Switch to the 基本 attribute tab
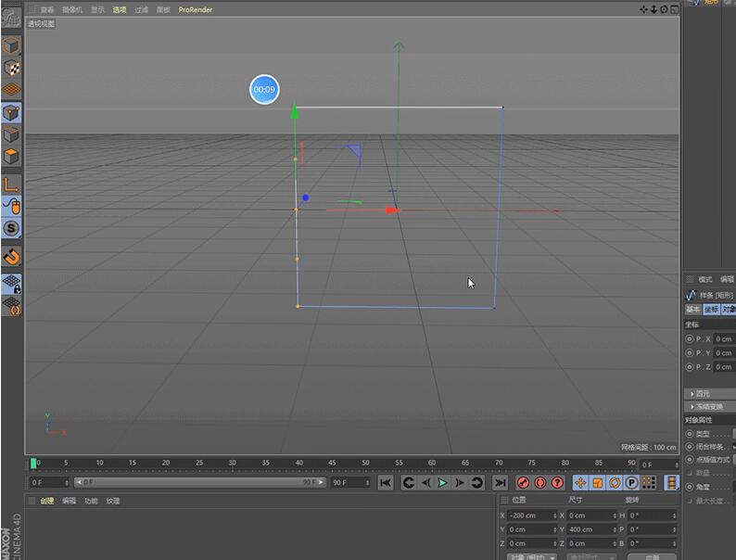The width and height of the screenshot is (736, 560). click(692, 309)
